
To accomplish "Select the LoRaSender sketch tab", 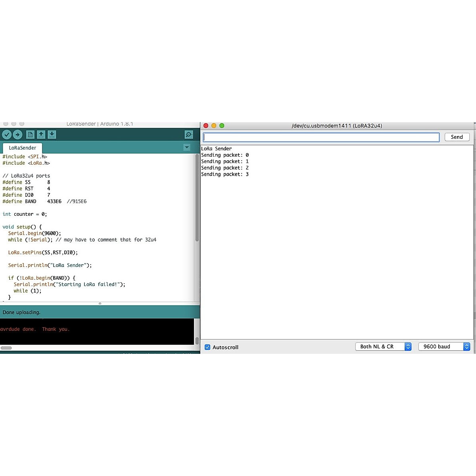I will pyautogui.click(x=23, y=148).
